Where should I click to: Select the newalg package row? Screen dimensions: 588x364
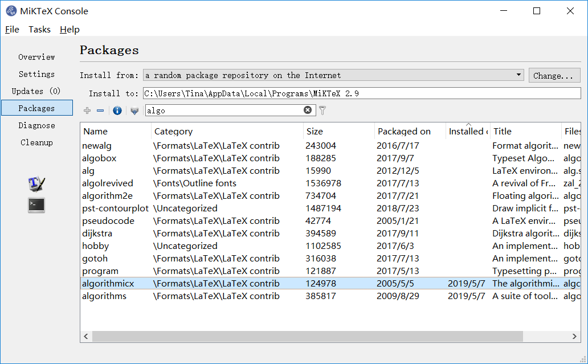pos(330,145)
